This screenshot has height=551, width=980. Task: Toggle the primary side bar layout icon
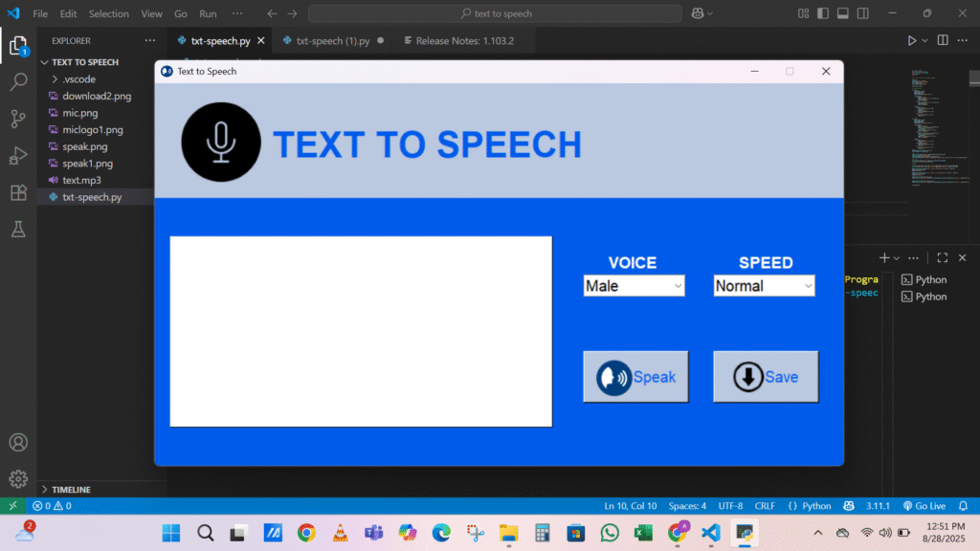823,13
